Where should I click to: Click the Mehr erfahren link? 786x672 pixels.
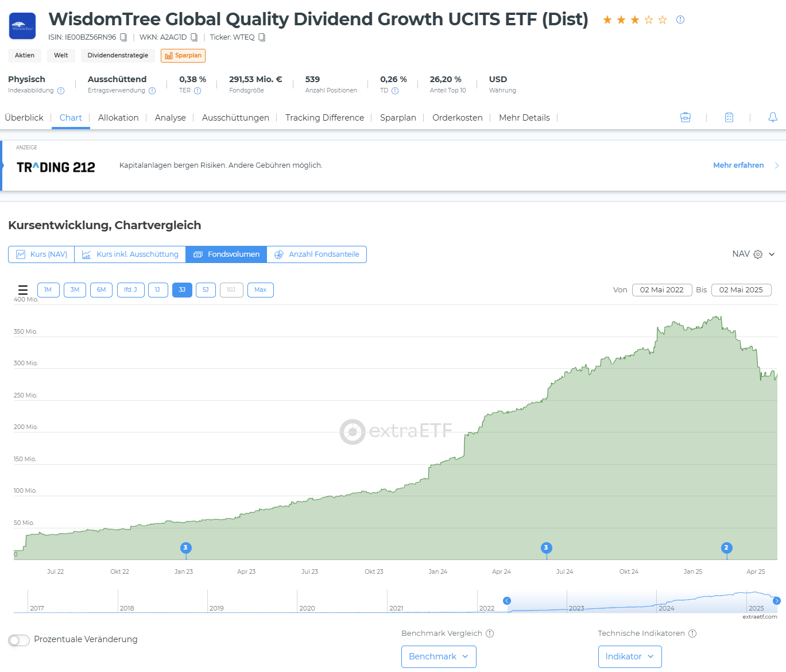[x=738, y=165]
